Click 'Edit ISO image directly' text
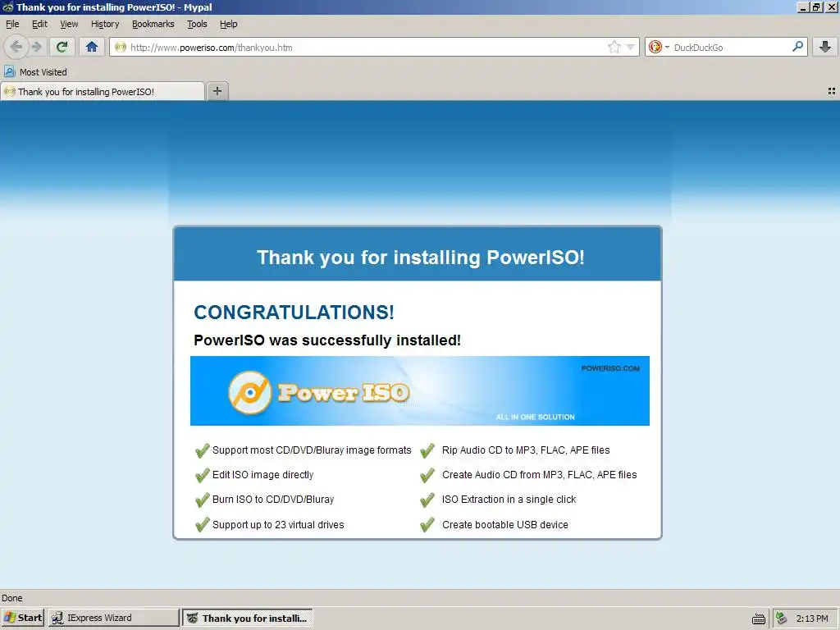This screenshot has width=840, height=630. (x=263, y=475)
